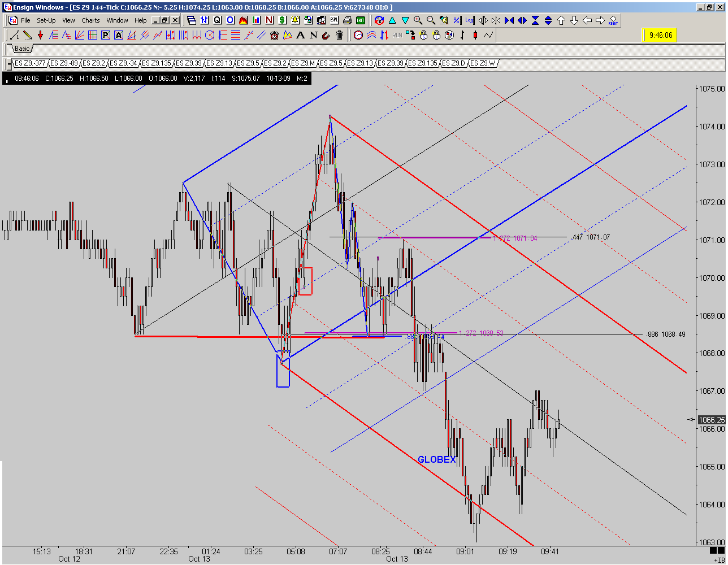Select the red down-arrow marker tool
This screenshot has height=565, width=728.
coord(41,35)
